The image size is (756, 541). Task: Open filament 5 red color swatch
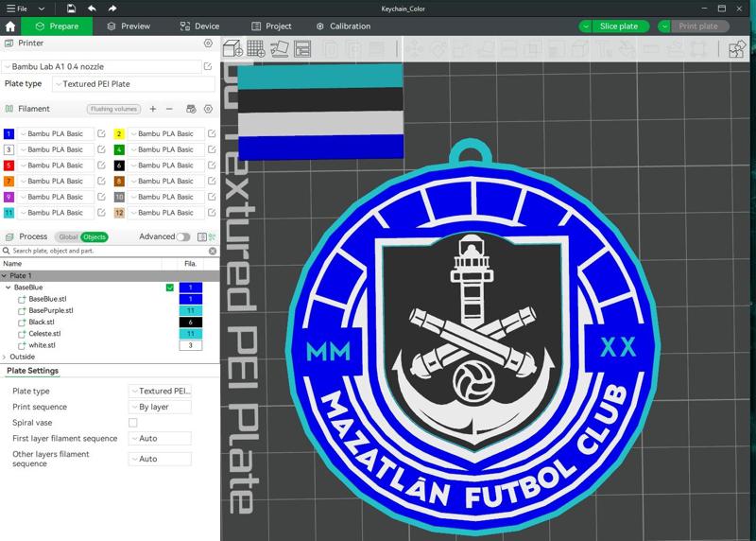pyautogui.click(x=9, y=166)
